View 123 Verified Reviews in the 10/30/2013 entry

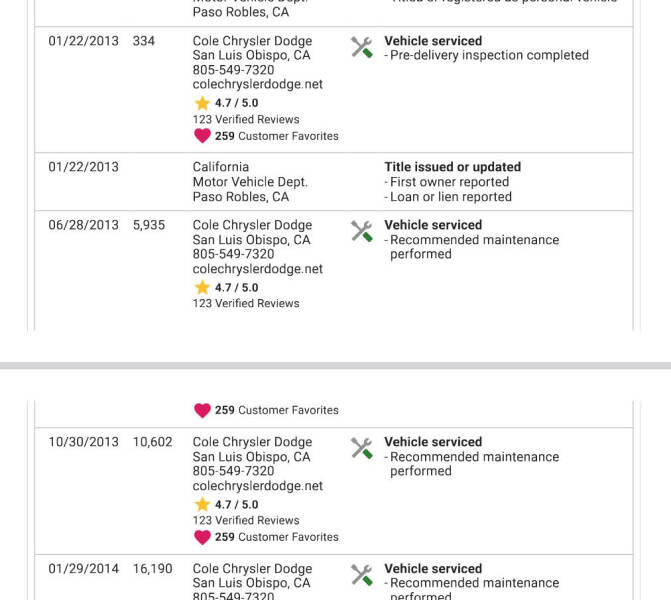pyautogui.click(x=246, y=520)
